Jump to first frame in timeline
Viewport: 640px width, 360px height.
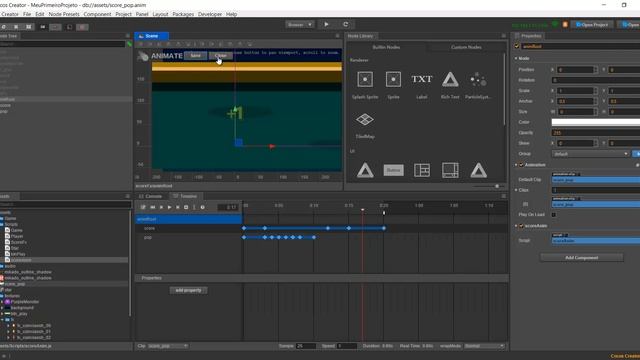tap(153, 207)
